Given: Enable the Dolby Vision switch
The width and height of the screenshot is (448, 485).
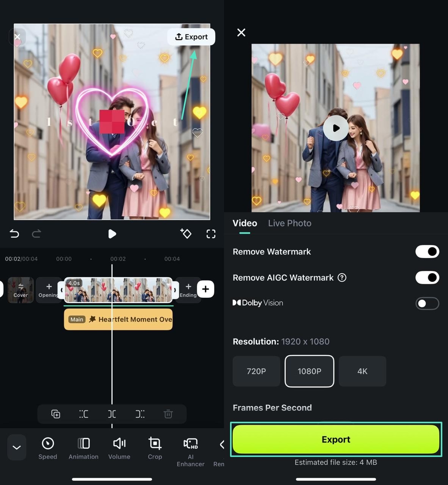Looking at the screenshot, I should [x=427, y=304].
